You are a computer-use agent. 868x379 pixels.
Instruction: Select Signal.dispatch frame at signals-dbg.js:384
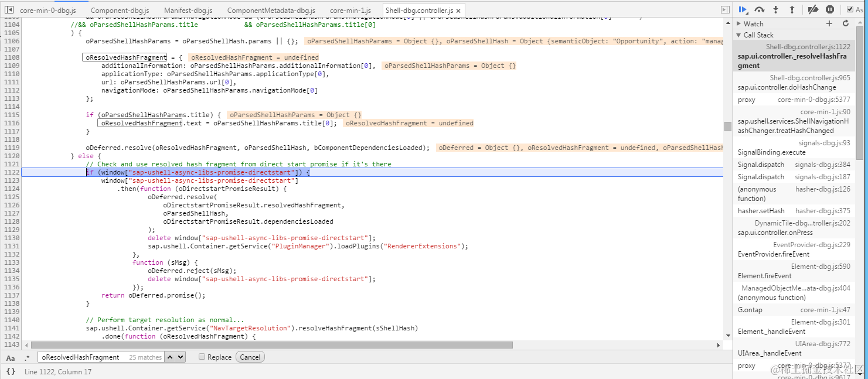coord(794,165)
